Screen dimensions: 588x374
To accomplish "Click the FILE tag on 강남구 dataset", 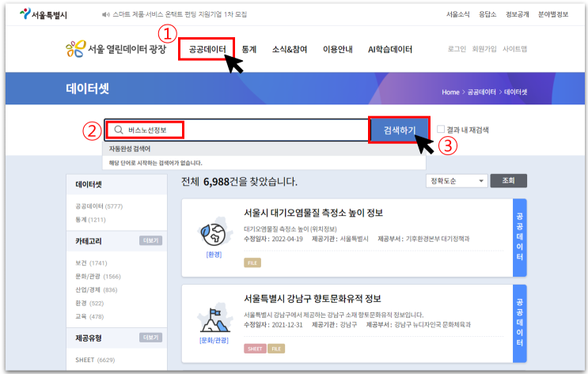I will pyautogui.click(x=276, y=349).
